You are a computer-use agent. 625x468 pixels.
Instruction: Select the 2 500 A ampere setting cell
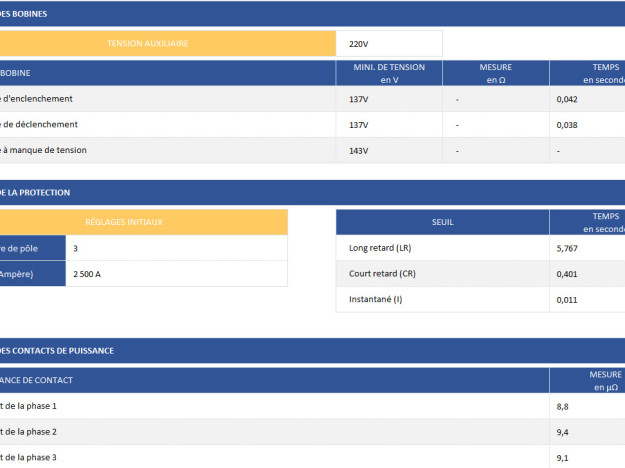click(x=176, y=273)
